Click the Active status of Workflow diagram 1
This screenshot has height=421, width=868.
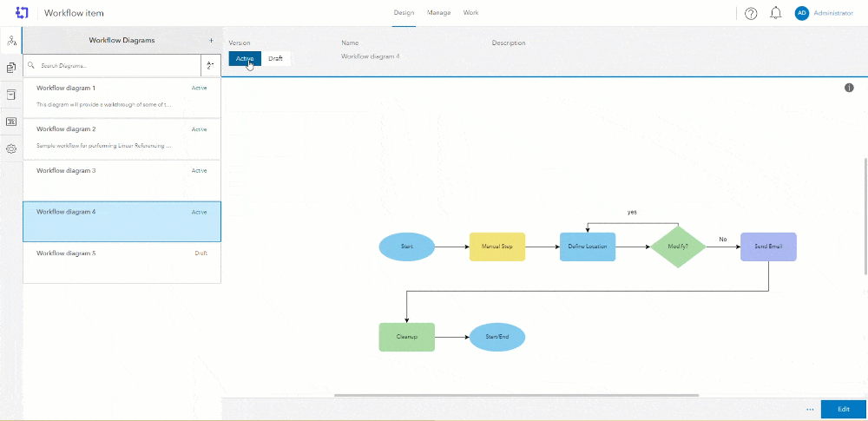(x=200, y=88)
